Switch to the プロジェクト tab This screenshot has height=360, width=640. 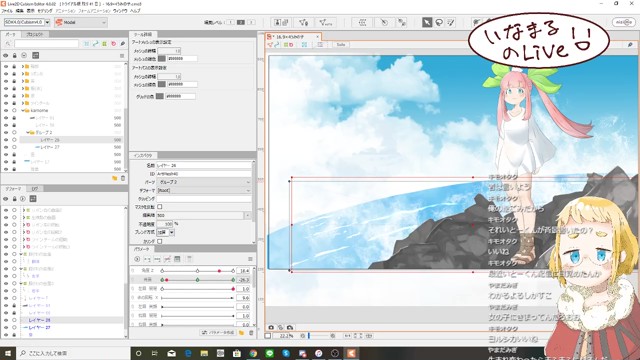[35, 34]
